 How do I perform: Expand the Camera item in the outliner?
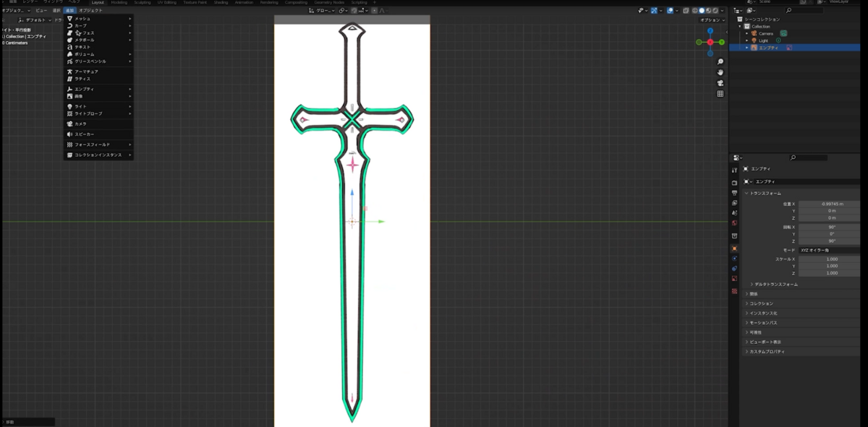tap(747, 33)
